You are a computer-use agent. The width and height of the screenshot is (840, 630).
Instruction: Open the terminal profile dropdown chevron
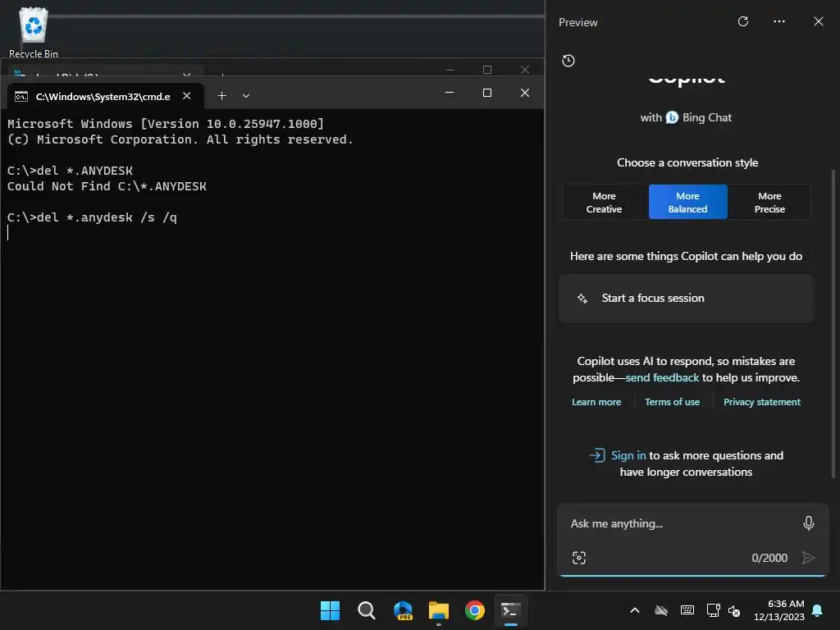click(246, 96)
